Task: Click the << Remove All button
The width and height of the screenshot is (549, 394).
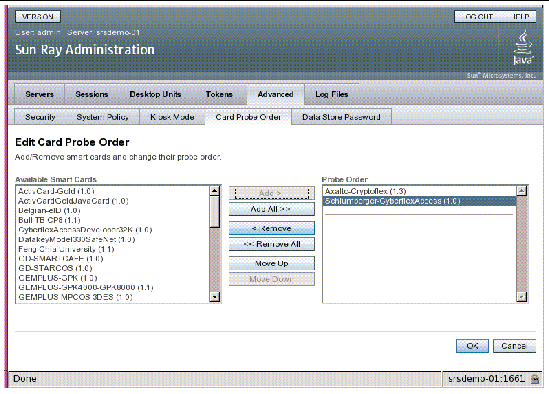Action: pos(272,244)
